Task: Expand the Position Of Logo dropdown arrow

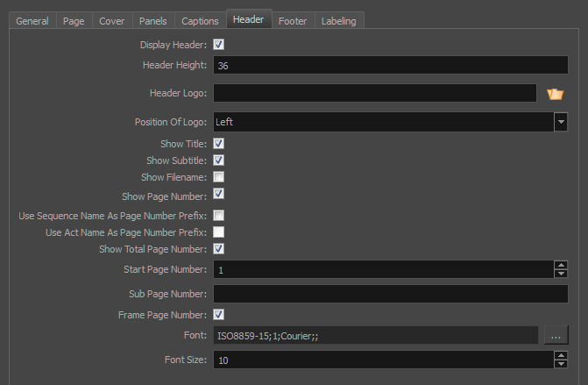Action: click(x=561, y=122)
